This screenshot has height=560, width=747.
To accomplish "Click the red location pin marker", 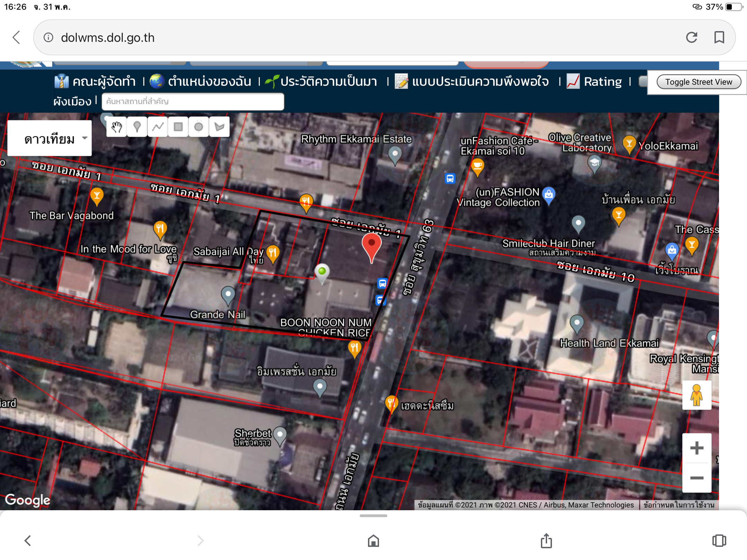I will point(371,248).
